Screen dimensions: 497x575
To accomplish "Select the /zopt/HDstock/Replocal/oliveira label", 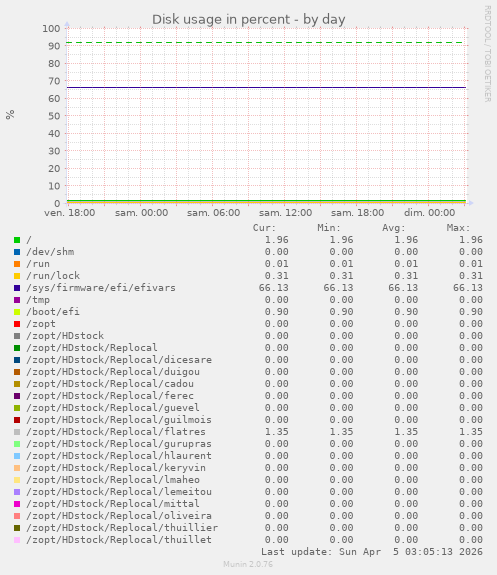I will click(119, 516).
